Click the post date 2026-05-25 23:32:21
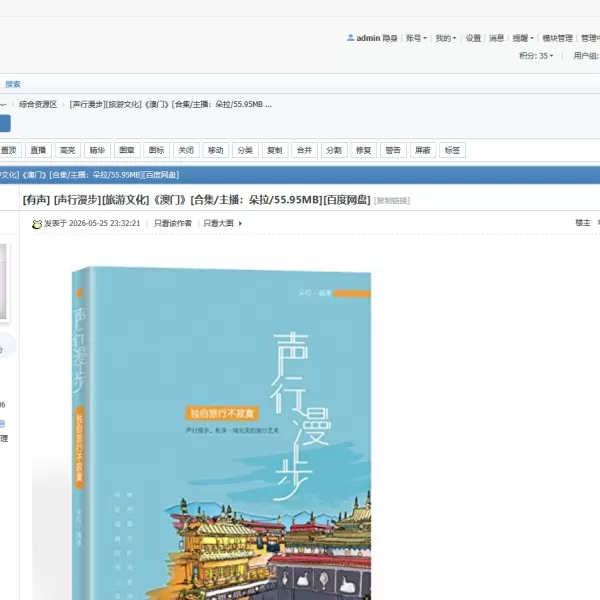Viewport: 600px width, 600px height. tap(105, 223)
